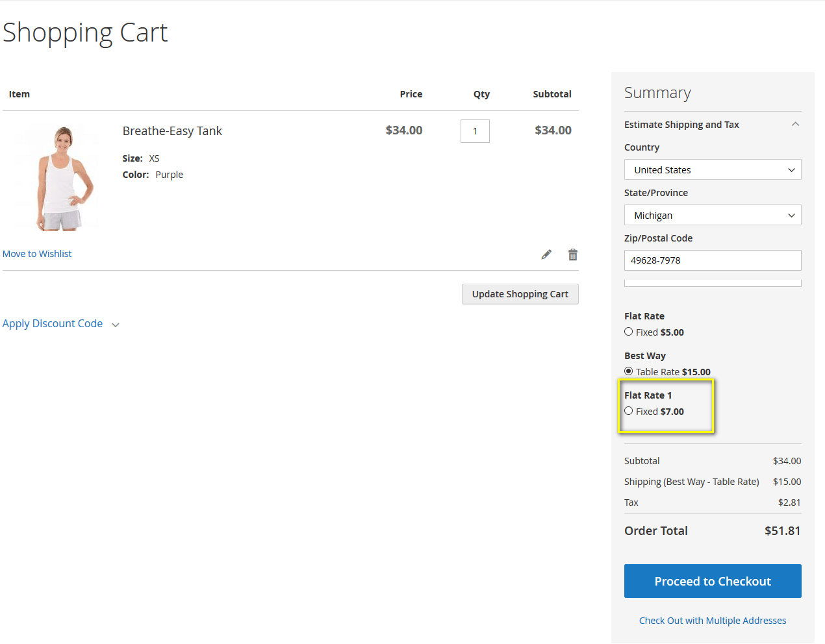Screen dimensions: 825x644
Task: Select the Flat Rate Fixed $5.00 option
Action: (x=629, y=332)
